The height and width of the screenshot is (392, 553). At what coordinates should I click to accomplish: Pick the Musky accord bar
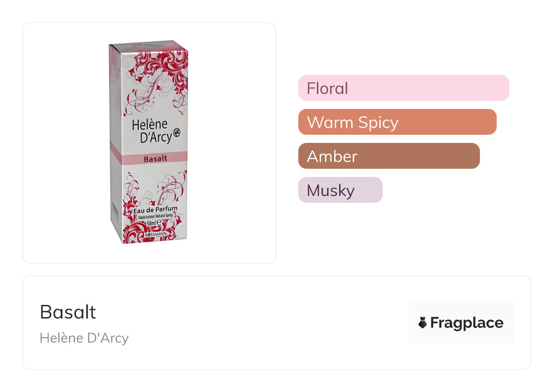(x=340, y=190)
